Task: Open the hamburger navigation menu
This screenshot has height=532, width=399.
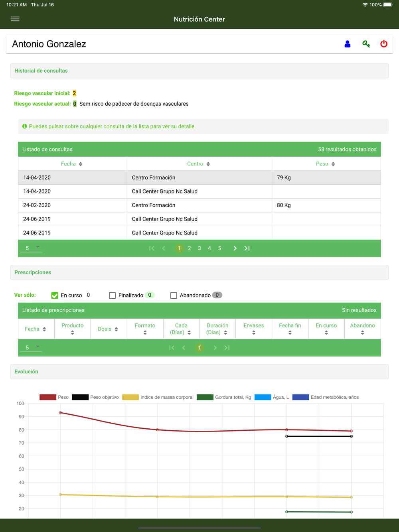Action: tap(15, 19)
